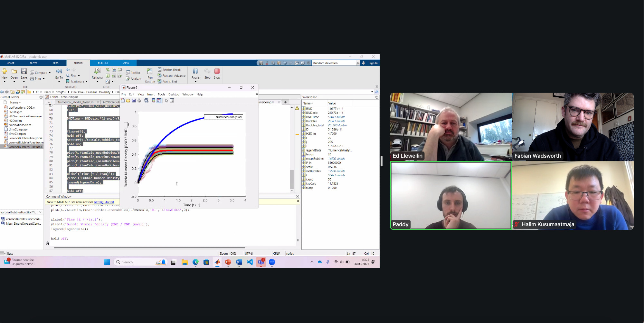This screenshot has width=644, height=323.
Task: Click the Go To arrow icon
Action: [59, 71]
